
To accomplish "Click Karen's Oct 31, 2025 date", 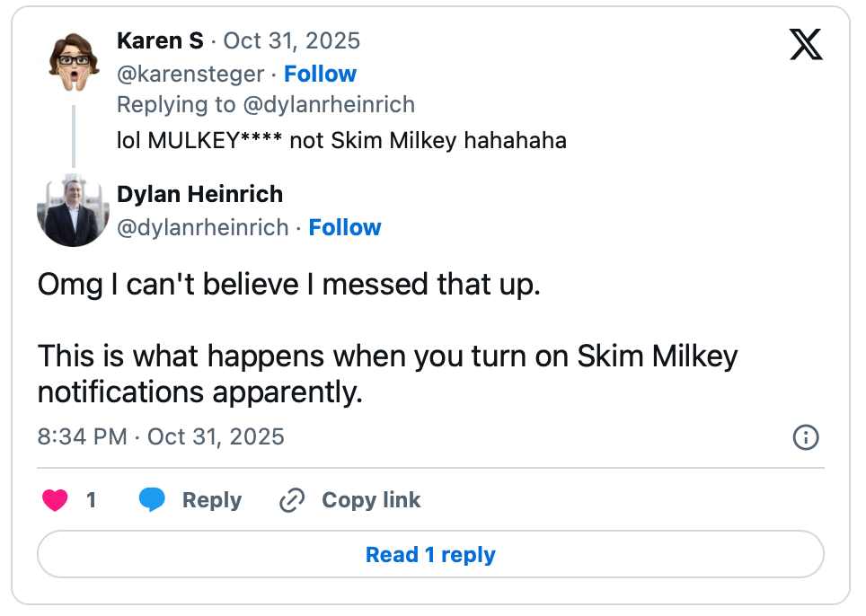I will [291, 40].
